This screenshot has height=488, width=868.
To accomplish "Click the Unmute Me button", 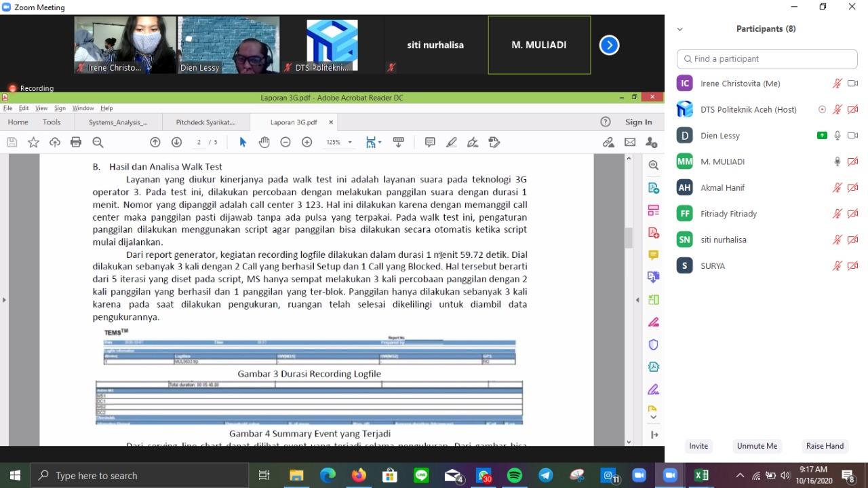I will (757, 446).
